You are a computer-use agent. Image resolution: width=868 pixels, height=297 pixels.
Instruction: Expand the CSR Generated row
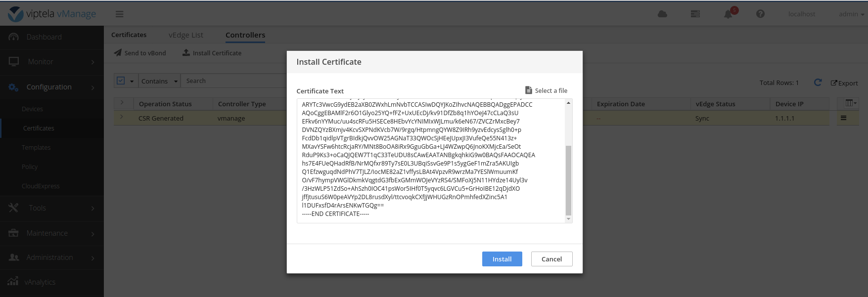pyautogui.click(x=122, y=118)
